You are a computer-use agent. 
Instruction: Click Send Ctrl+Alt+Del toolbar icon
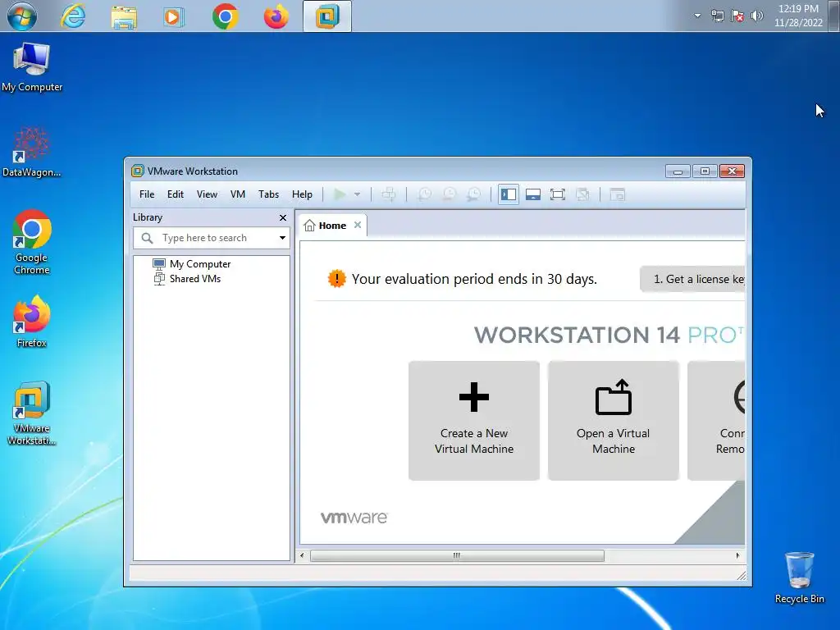tap(389, 194)
